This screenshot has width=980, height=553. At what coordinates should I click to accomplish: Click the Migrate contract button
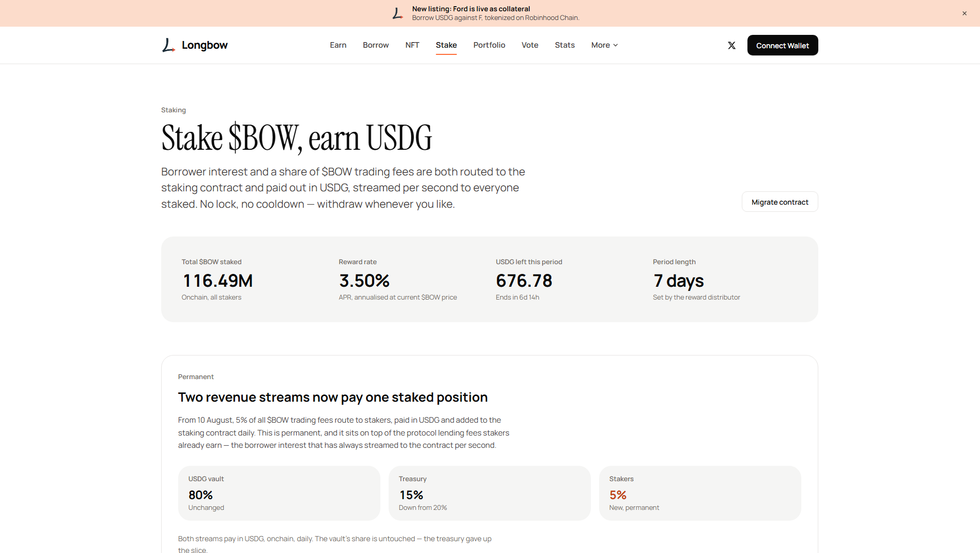click(x=780, y=202)
